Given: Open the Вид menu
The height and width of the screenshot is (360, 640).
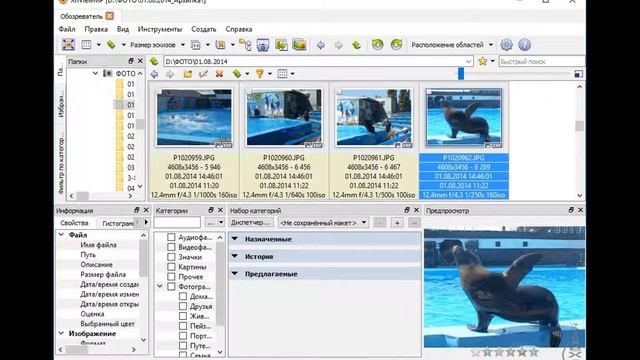Looking at the screenshot, I should pos(123,29).
